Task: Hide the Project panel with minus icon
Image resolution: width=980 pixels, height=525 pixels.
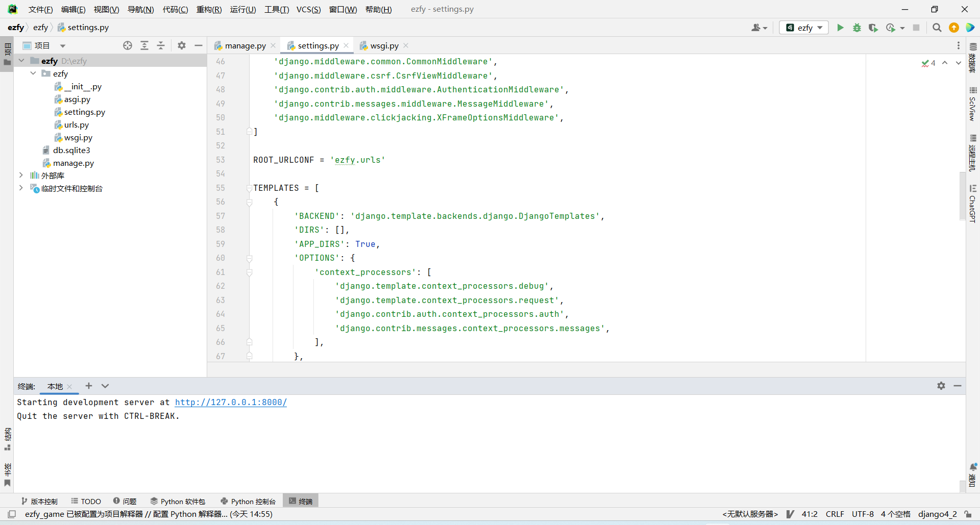Action: [x=199, y=45]
